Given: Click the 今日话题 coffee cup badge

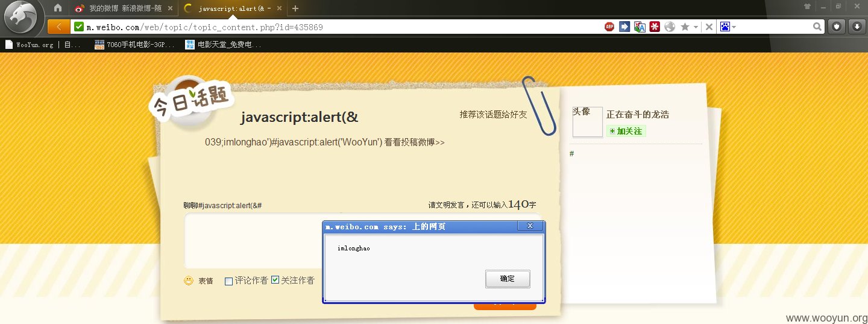Looking at the screenshot, I should pyautogui.click(x=192, y=101).
